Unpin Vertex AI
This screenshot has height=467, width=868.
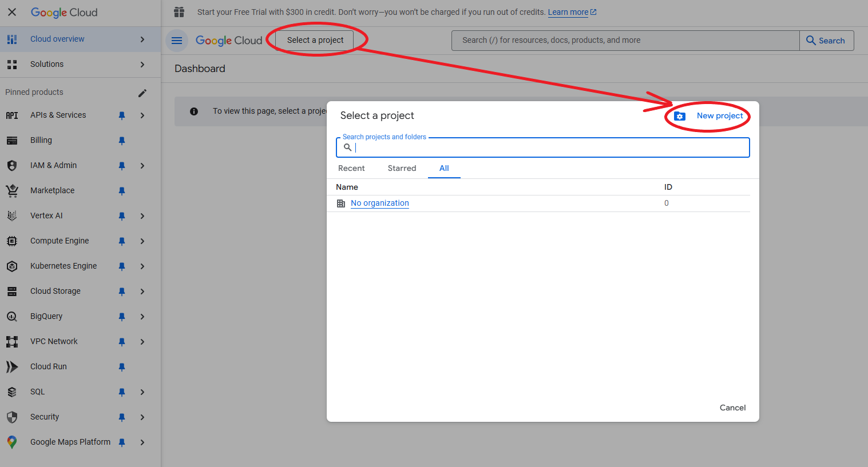click(x=122, y=216)
